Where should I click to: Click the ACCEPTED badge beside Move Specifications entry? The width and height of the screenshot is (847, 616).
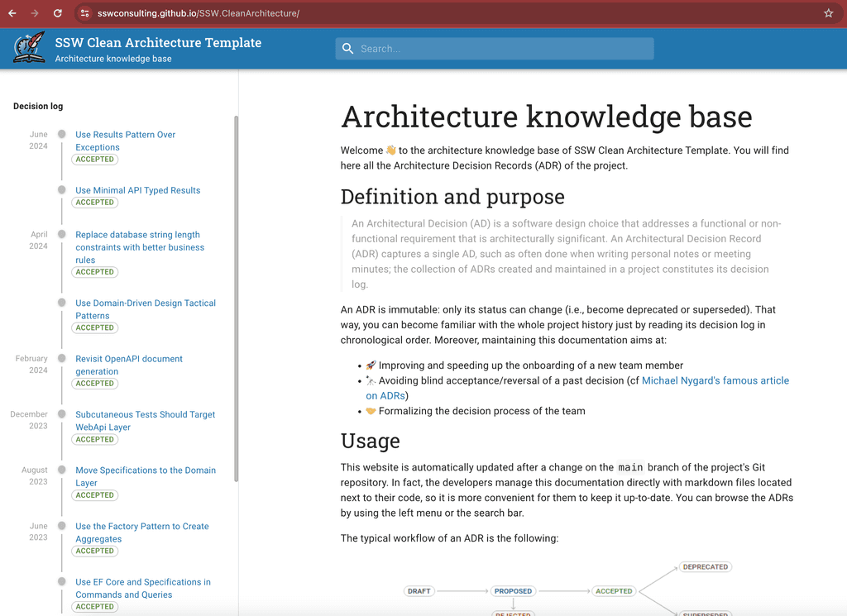pos(94,494)
